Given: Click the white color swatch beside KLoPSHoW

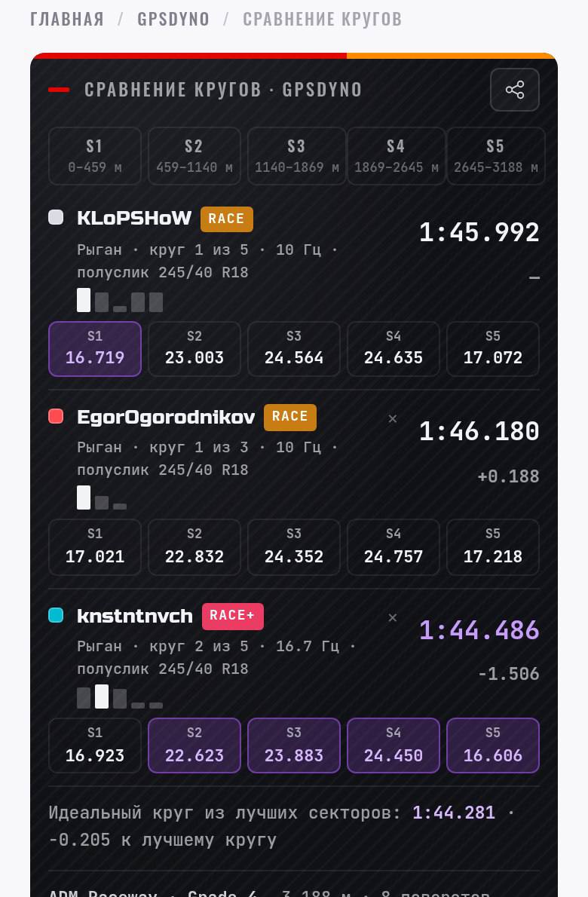Looking at the screenshot, I should click(x=56, y=217).
